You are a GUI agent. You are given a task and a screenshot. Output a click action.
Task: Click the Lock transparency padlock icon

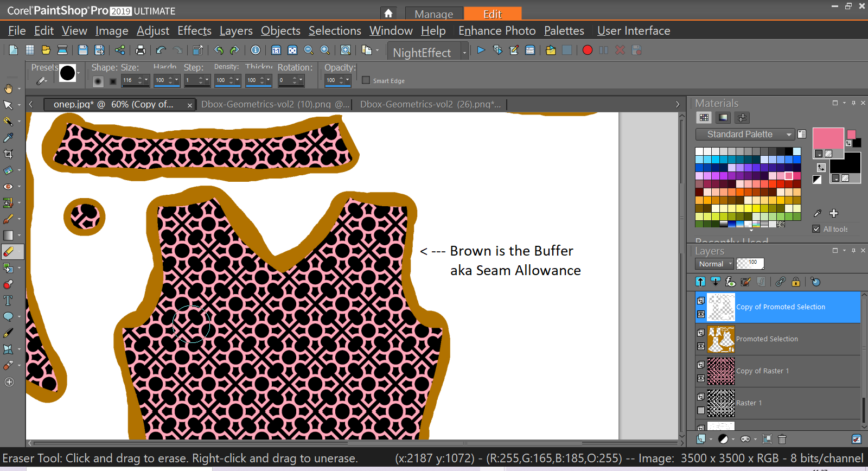click(x=796, y=282)
